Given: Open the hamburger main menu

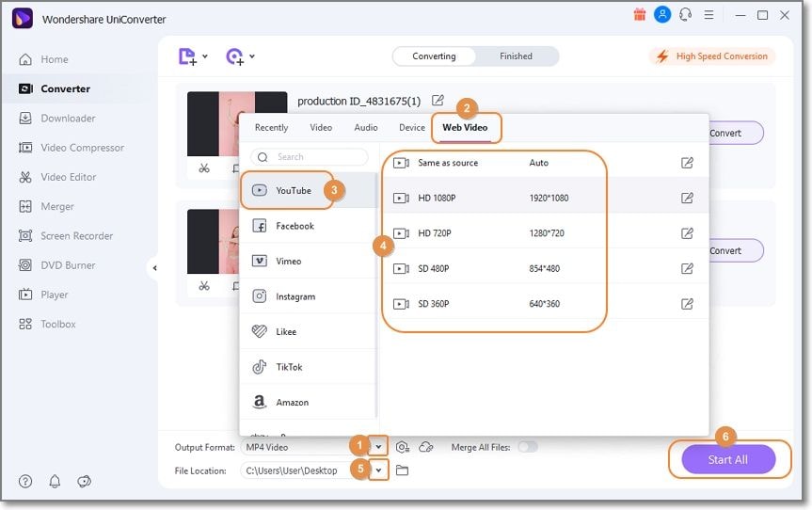Looking at the screenshot, I should [709, 15].
